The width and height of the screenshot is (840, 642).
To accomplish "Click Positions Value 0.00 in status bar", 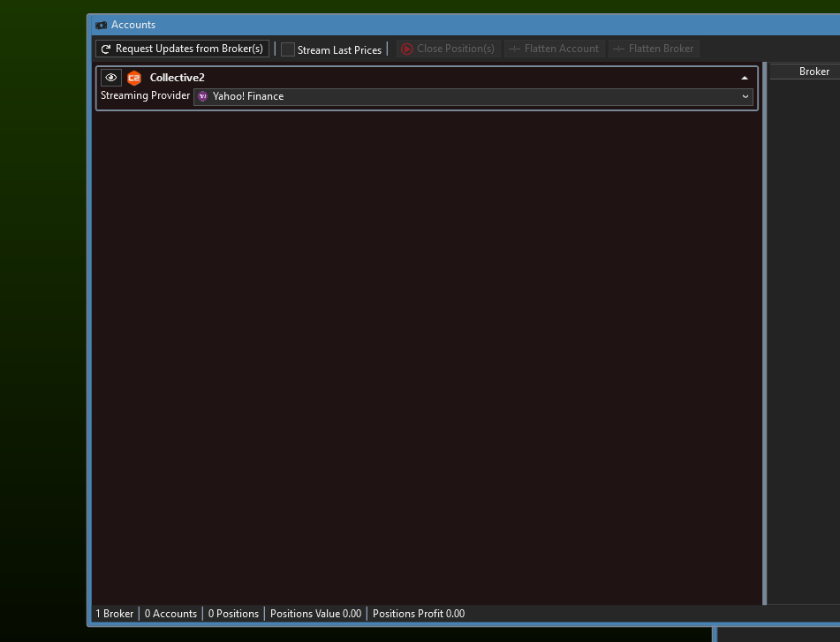I will coord(315,614).
